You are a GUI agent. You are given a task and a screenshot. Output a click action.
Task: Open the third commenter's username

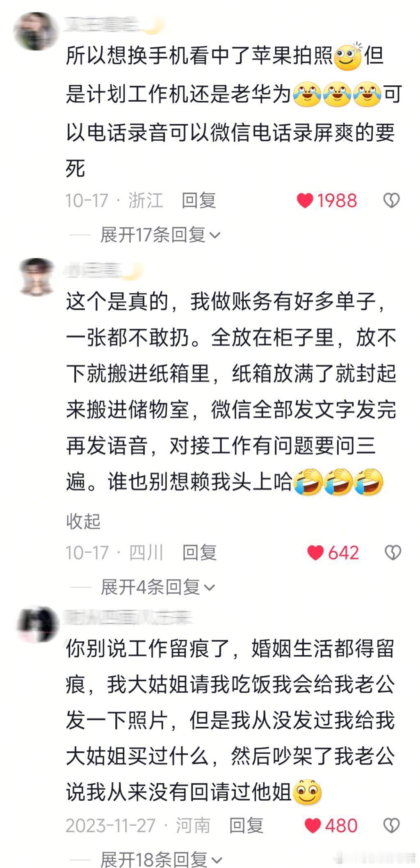point(127,618)
